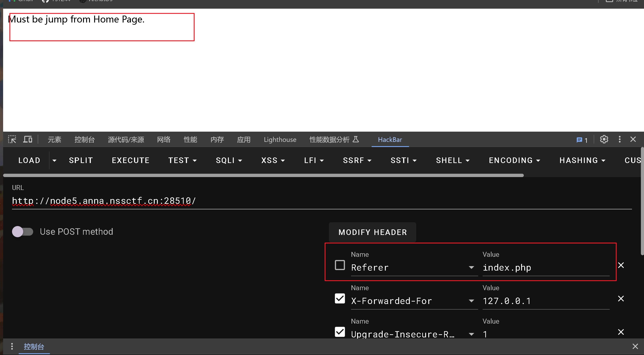Image resolution: width=644 pixels, height=355 pixels.
Task: Click the MODIFY HEADER button
Action: [x=372, y=232]
